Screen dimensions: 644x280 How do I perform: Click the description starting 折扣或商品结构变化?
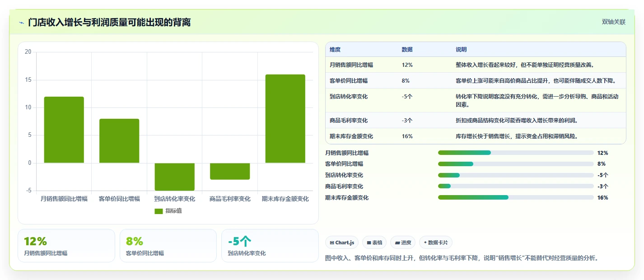click(517, 121)
